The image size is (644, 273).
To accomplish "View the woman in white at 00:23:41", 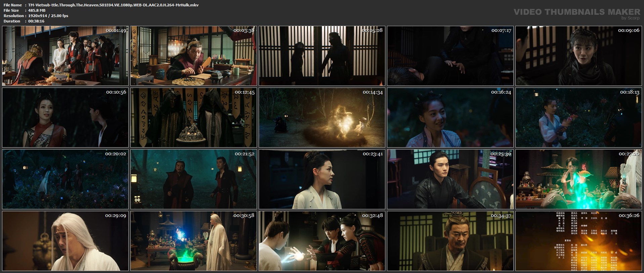I will (x=322, y=179).
